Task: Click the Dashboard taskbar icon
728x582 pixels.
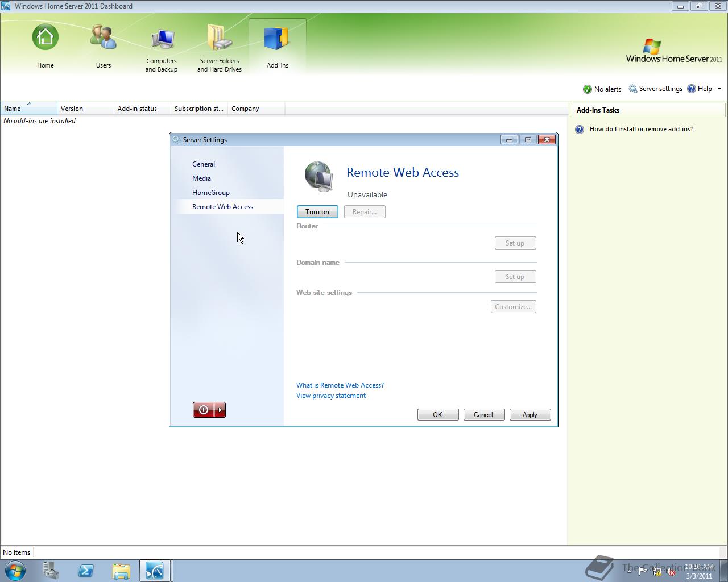Action: coord(155,571)
